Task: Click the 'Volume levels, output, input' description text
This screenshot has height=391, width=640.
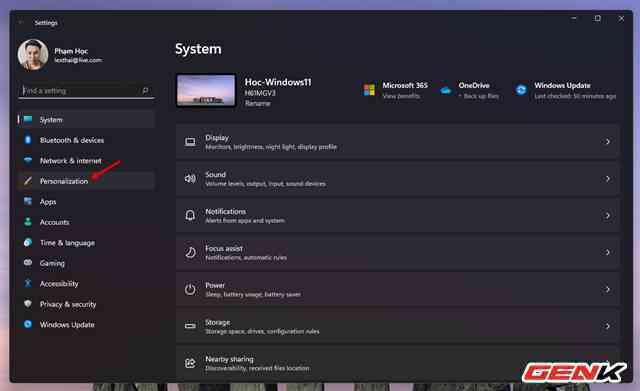Action: click(265, 184)
